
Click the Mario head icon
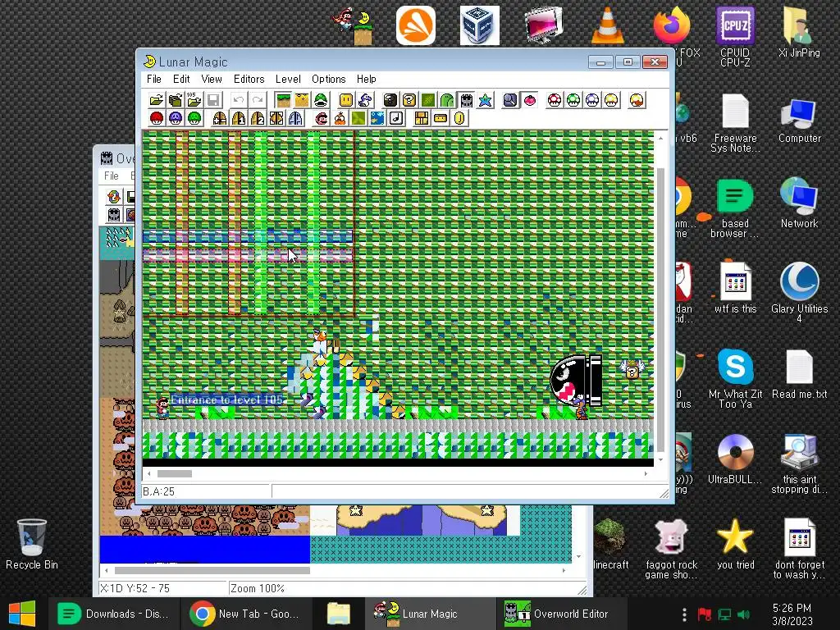click(321, 118)
